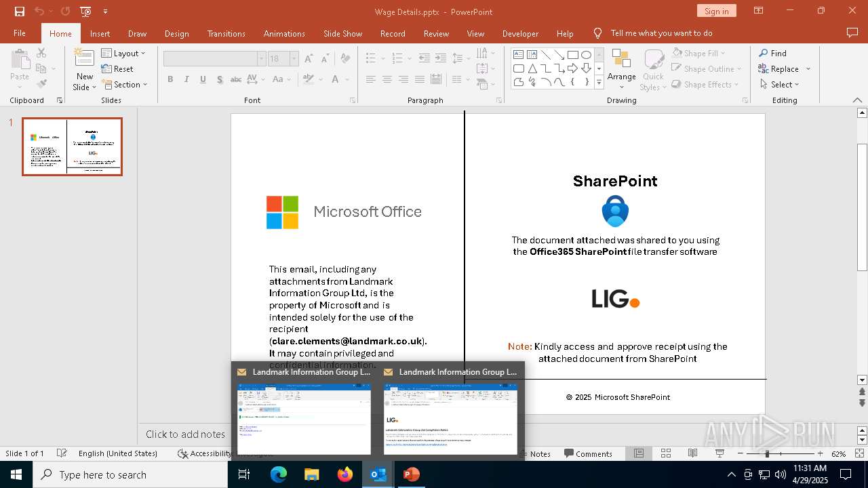Toggle Bold formatting
Screen dimensions: 868x488
coord(170,79)
